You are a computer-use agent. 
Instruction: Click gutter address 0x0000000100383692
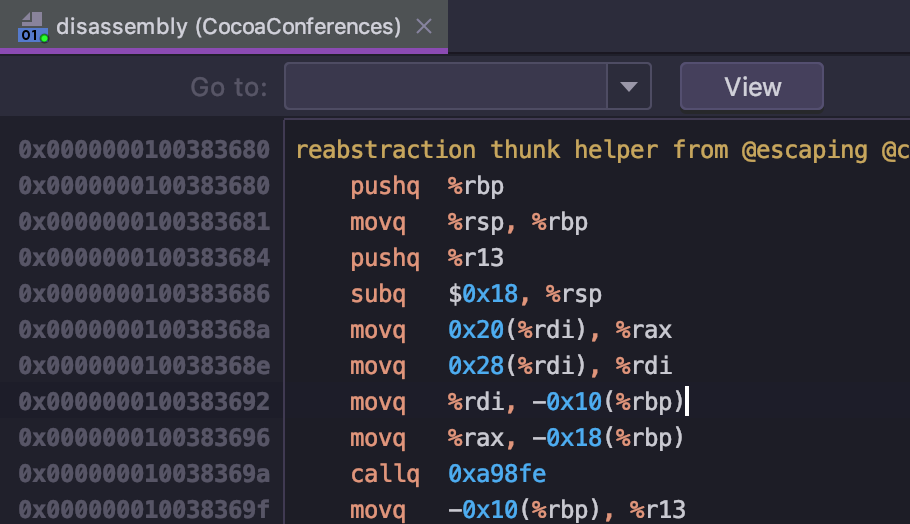[x=144, y=402]
